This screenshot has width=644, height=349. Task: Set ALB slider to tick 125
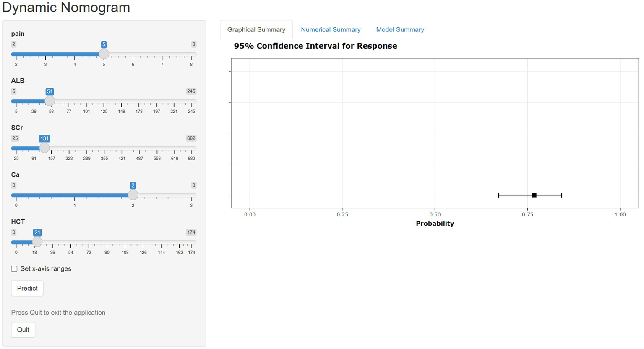click(x=104, y=102)
